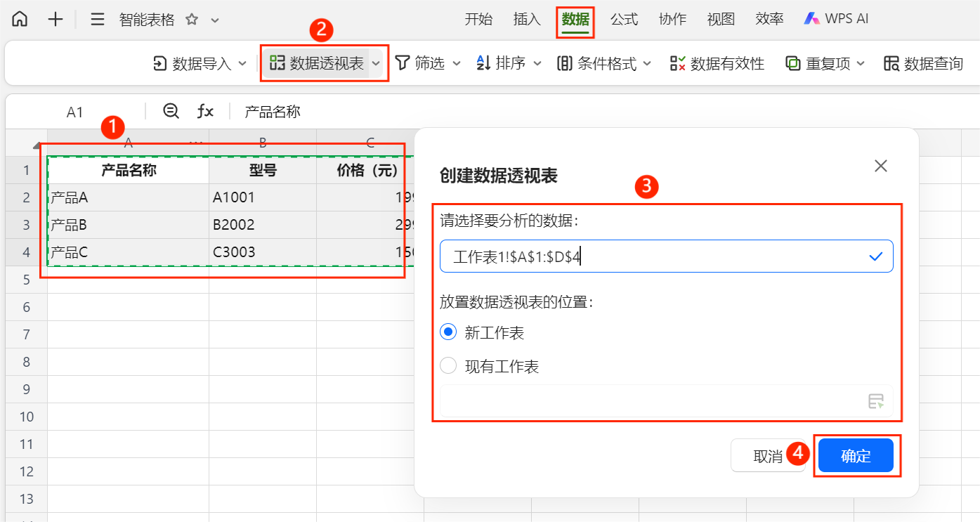This screenshot has height=522, width=980.
Task: Click the plus new document icon
Action: 55,19
